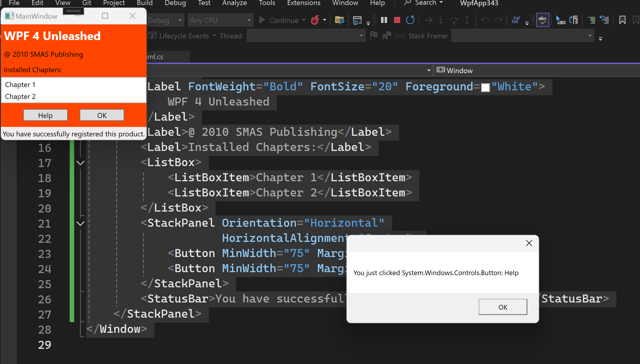This screenshot has width=640, height=364.
Task: Collapse the StackPanel code fold chevron
Action: (80, 223)
